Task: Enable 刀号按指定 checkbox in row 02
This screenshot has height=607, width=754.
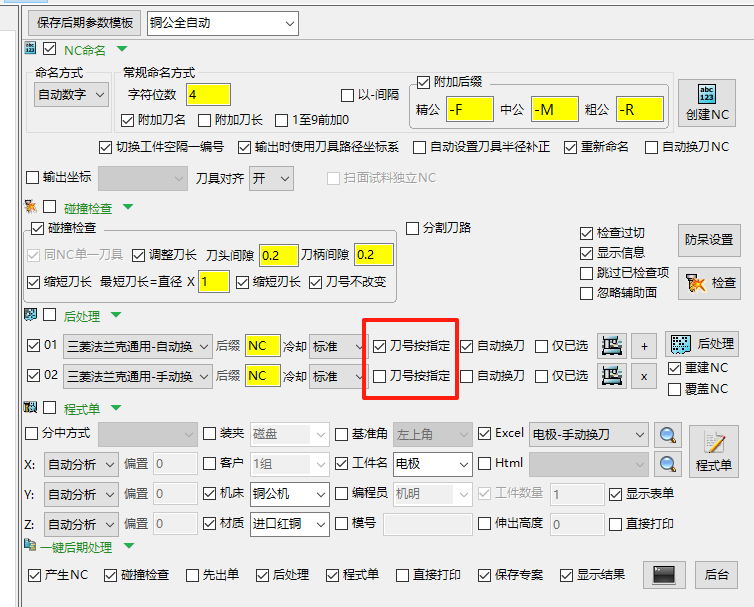Action: coord(380,377)
